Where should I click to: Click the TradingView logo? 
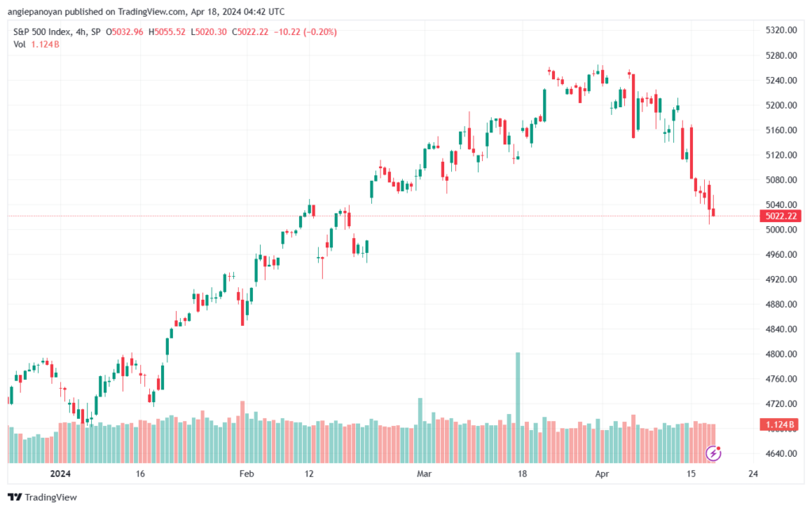tap(43, 497)
